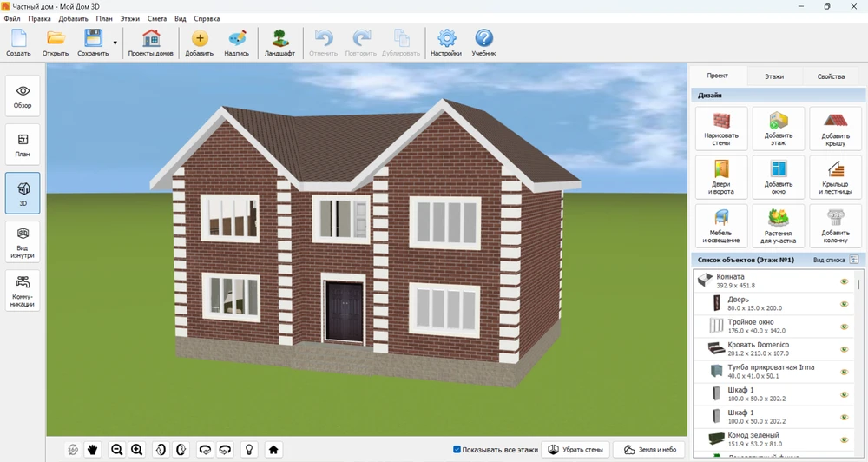Open dropdown arrow next to Сохранить
868x462 pixels.
[x=115, y=42]
